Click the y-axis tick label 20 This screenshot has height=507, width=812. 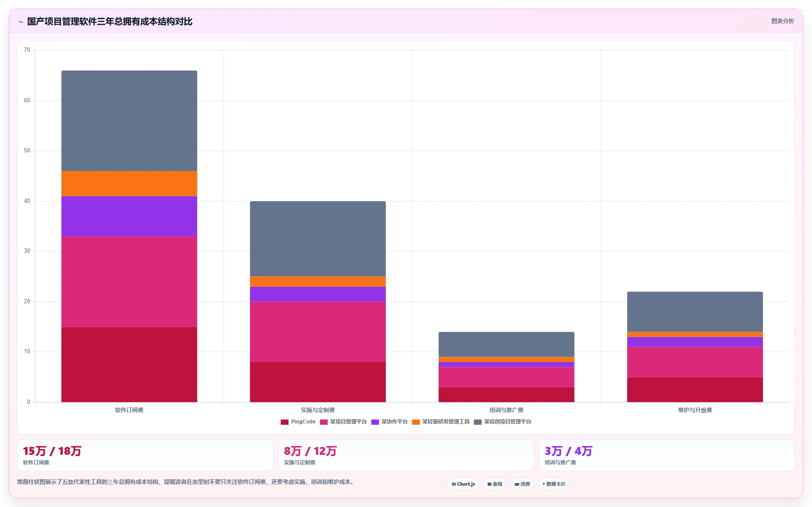tap(27, 302)
